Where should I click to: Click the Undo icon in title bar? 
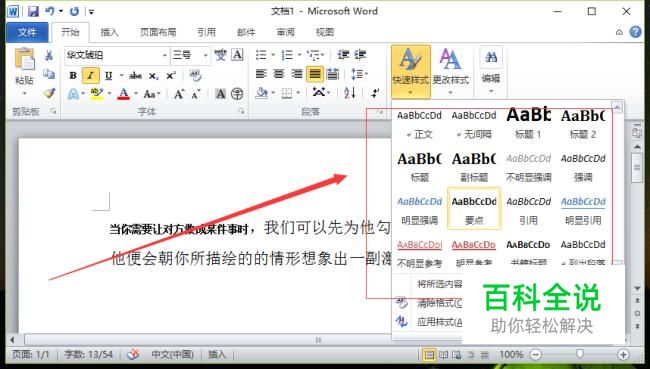(x=50, y=11)
